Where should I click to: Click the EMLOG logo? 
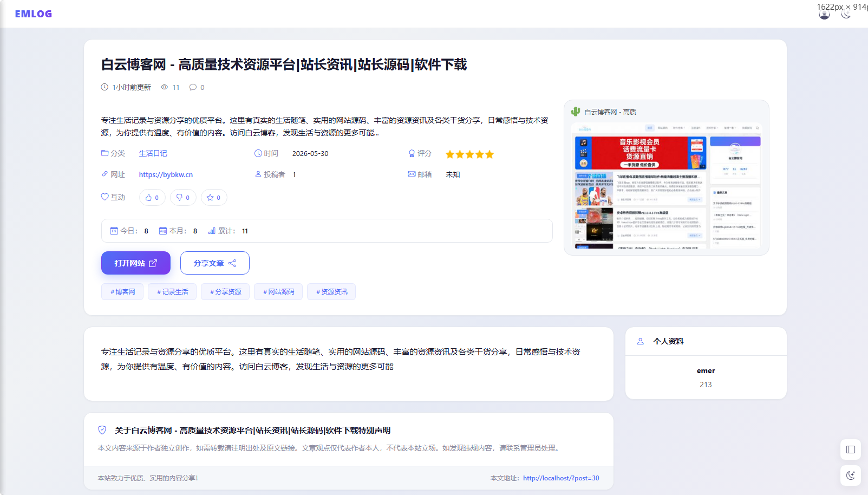tap(34, 14)
